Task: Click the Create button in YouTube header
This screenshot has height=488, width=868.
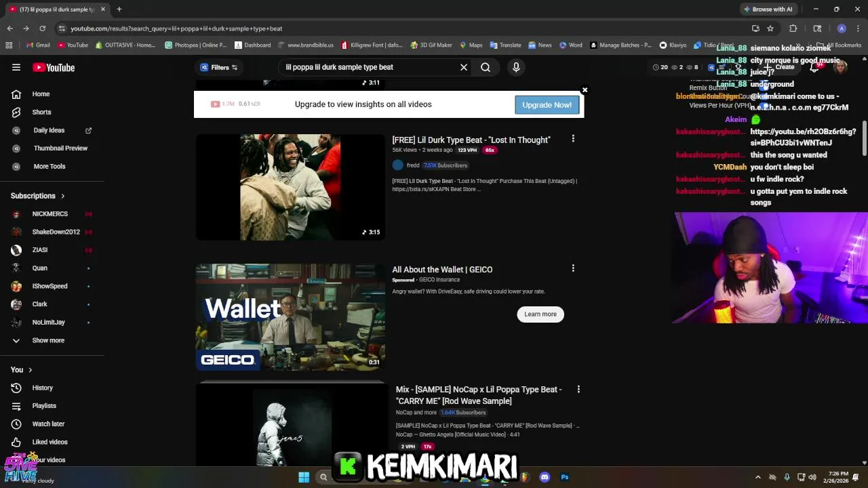Action: (x=780, y=67)
